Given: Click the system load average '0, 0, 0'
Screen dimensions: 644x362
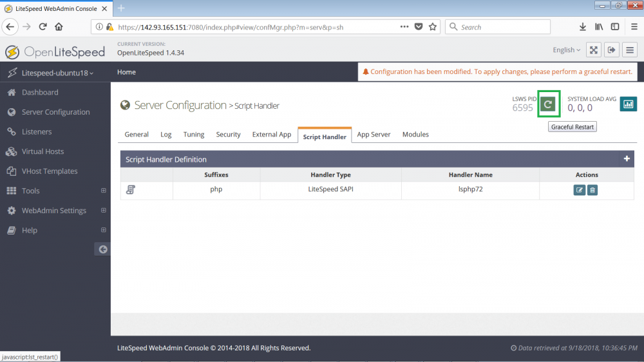Looking at the screenshot, I should [x=580, y=108].
